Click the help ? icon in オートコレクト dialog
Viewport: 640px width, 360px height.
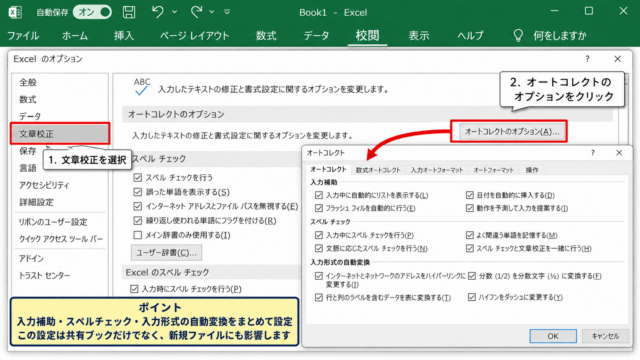(593, 153)
